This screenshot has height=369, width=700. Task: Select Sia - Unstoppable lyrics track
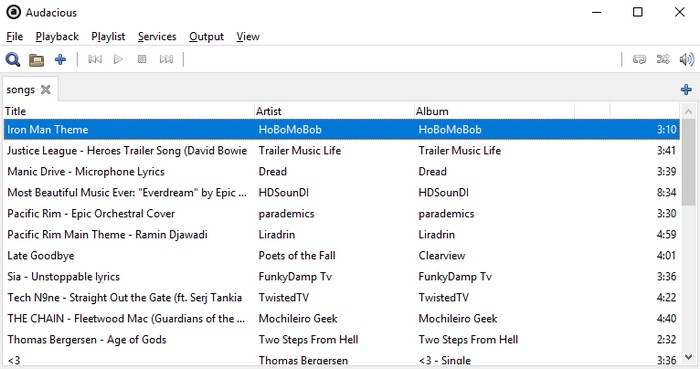tap(342, 276)
